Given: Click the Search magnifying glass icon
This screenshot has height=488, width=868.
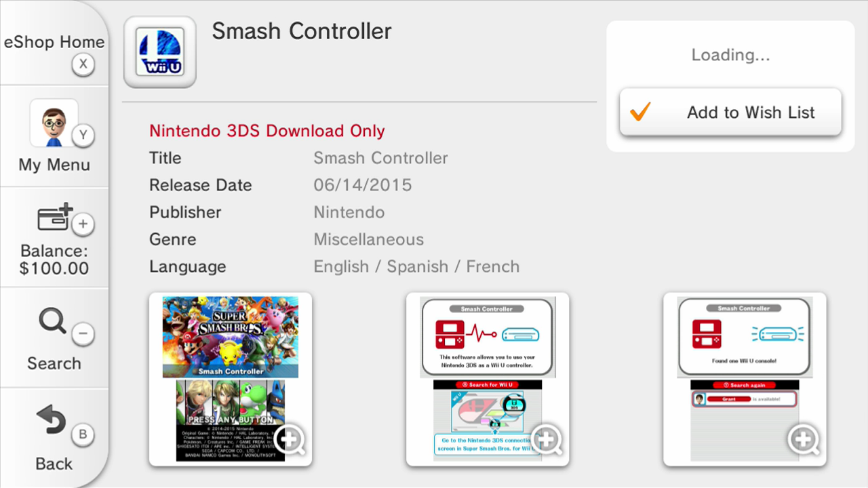Looking at the screenshot, I should (x=52, y=321).
